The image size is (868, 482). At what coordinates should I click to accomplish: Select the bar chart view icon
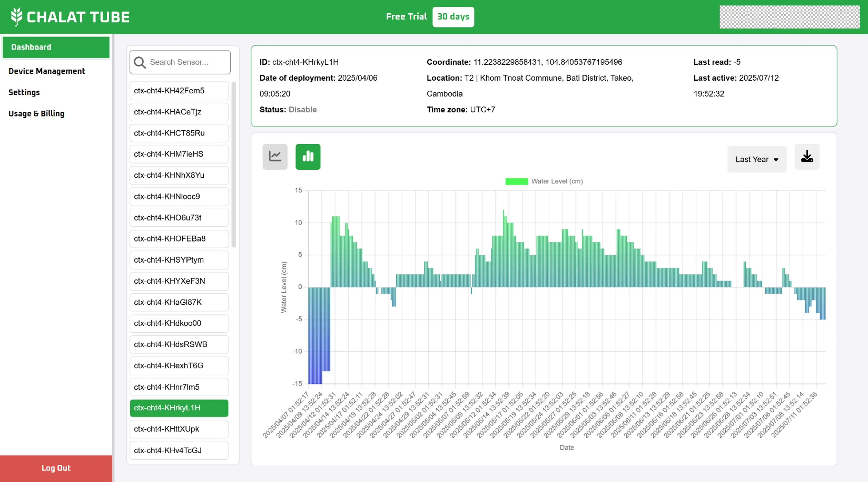point(308,157)
